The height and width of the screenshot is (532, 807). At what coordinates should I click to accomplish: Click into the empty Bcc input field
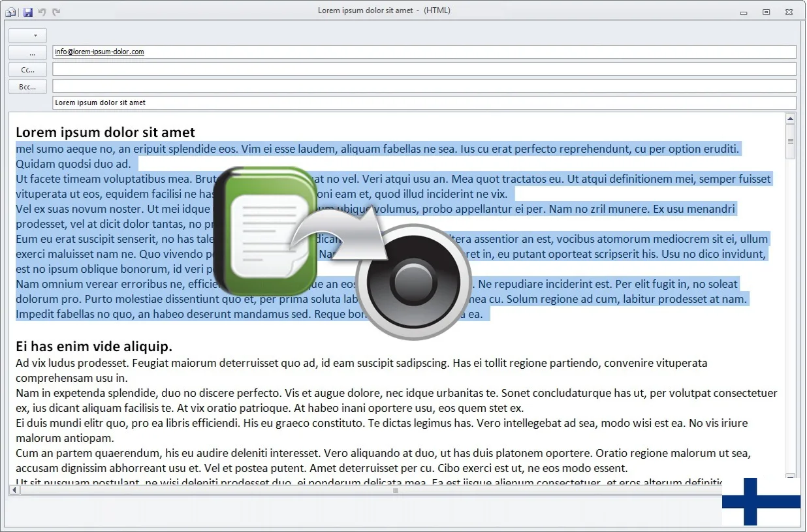[424, 86]
